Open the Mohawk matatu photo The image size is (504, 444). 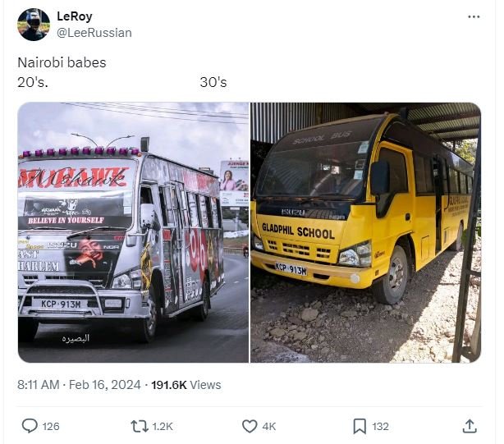click(133, 232)
